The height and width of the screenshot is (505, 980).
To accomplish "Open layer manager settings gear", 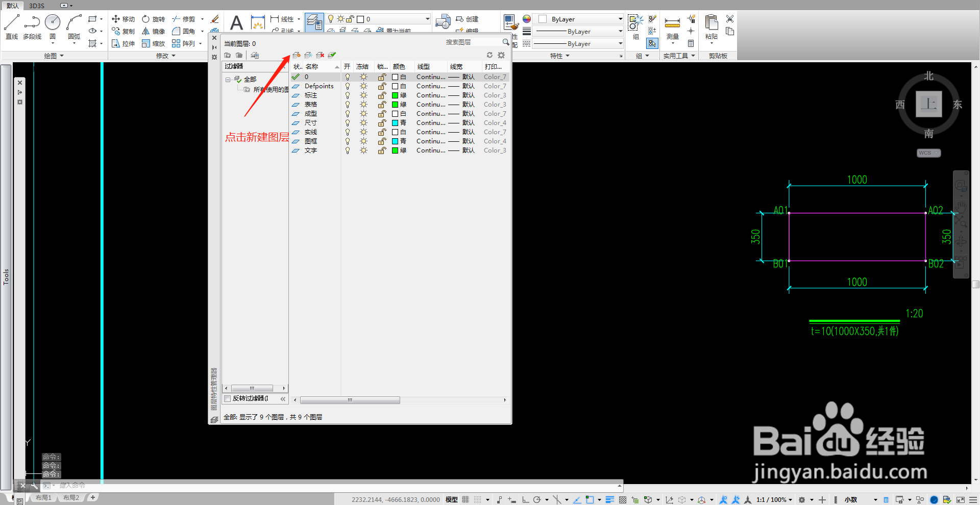I will click(501, 55).
